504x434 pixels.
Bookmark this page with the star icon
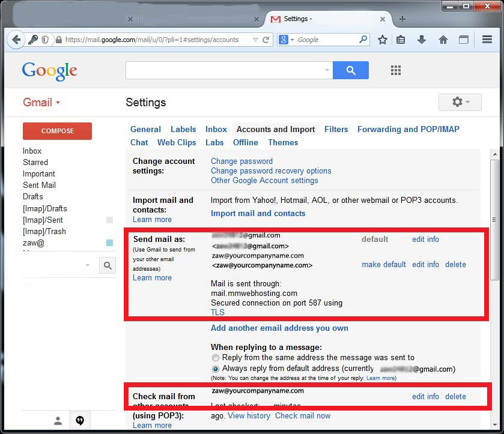click(383, 40)
